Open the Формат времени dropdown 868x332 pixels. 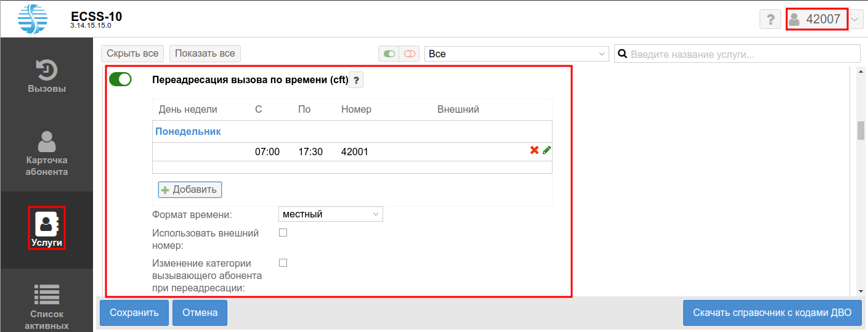coord(331,214)
